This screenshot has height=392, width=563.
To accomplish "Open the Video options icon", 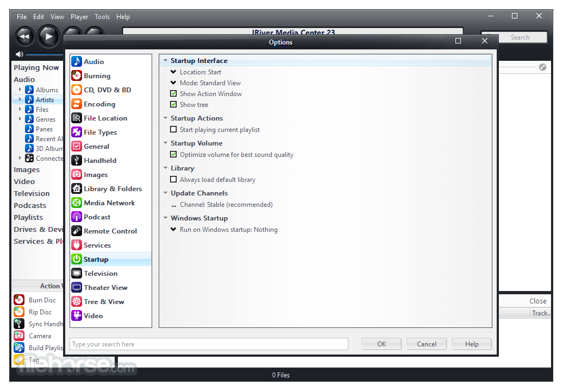I will pos(77,315).
